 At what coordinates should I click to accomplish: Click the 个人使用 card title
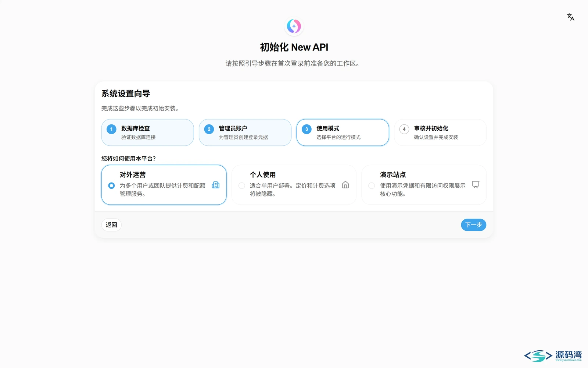coord(263,175)
